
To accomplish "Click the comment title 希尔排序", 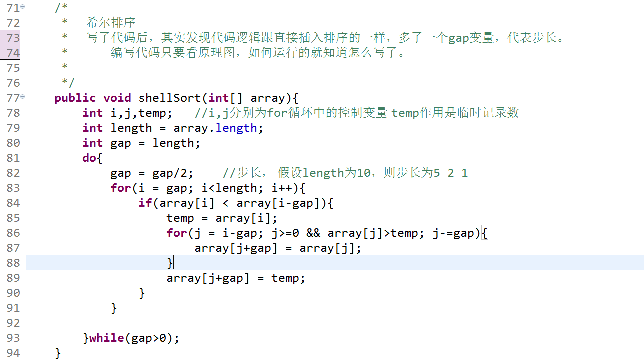I will pos(111,23).
